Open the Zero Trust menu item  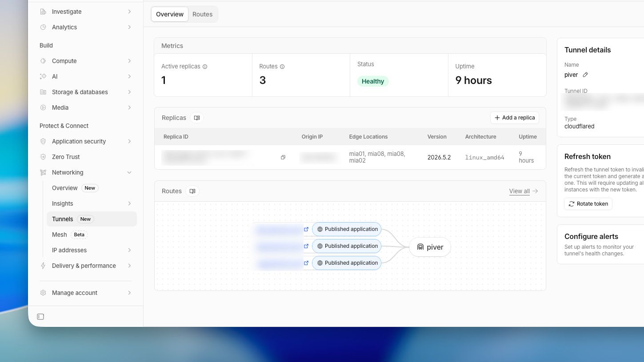(87, 157)
